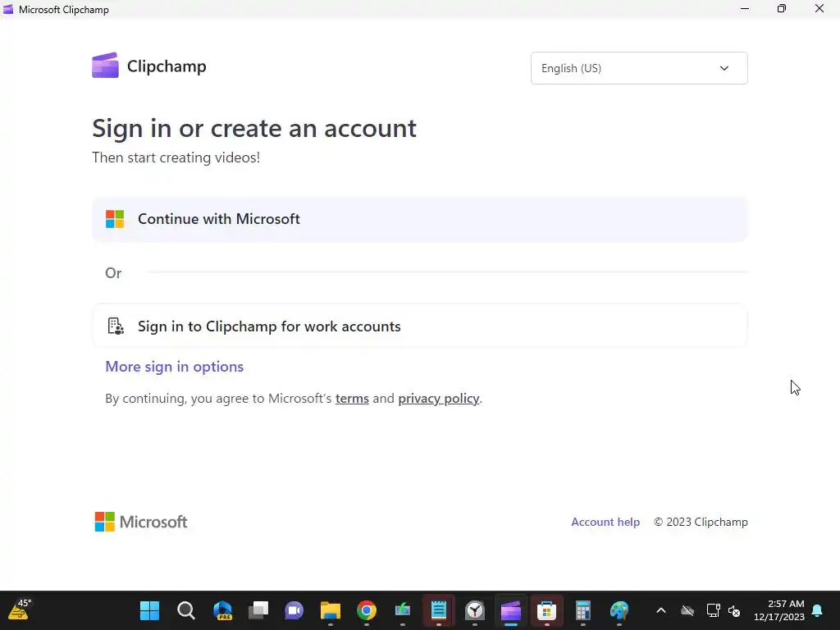Viewport: 840px width, 630px height.
Task: Click "© 2023 Clipchamp" footer text
Action: (x=701, y=522)
